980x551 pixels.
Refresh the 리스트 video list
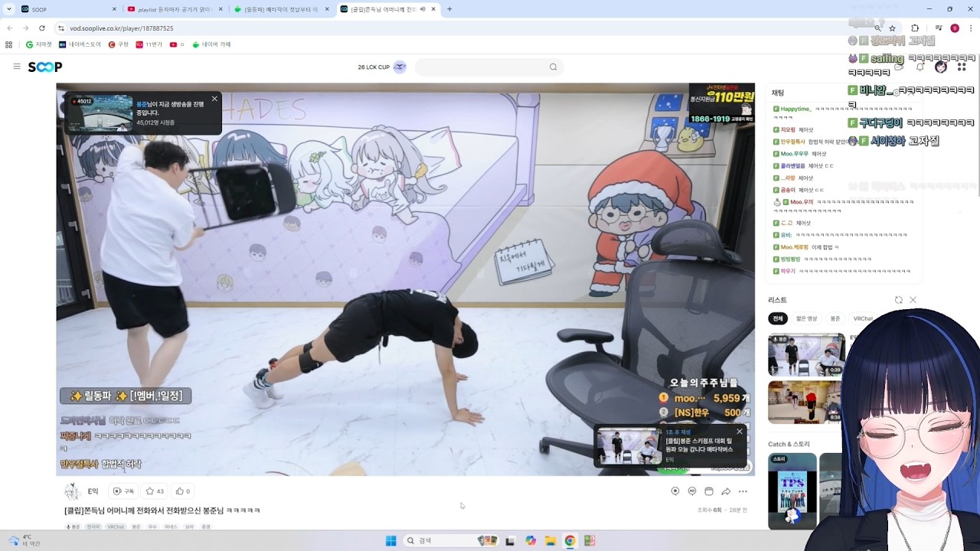pos(899,300)
